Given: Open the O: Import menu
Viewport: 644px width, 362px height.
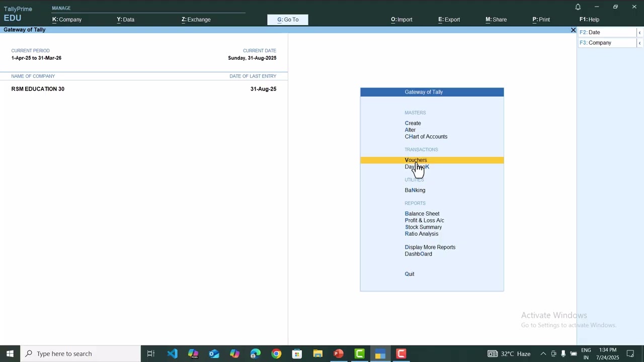Looking at the screenshot, I should (401, 20).
